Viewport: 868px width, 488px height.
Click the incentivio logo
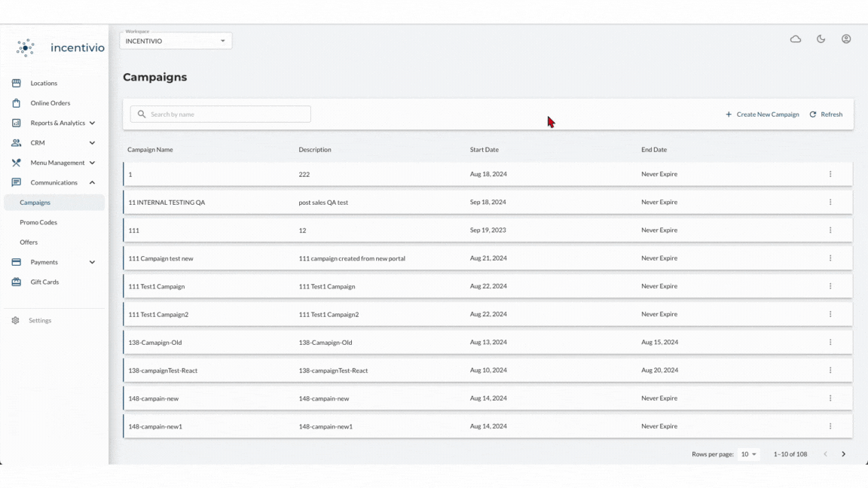[60, 48]
